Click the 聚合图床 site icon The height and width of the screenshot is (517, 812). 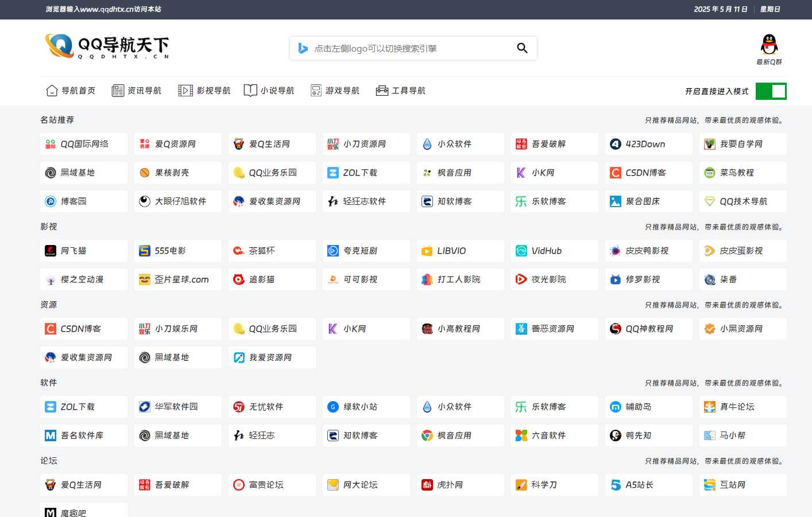616,201
